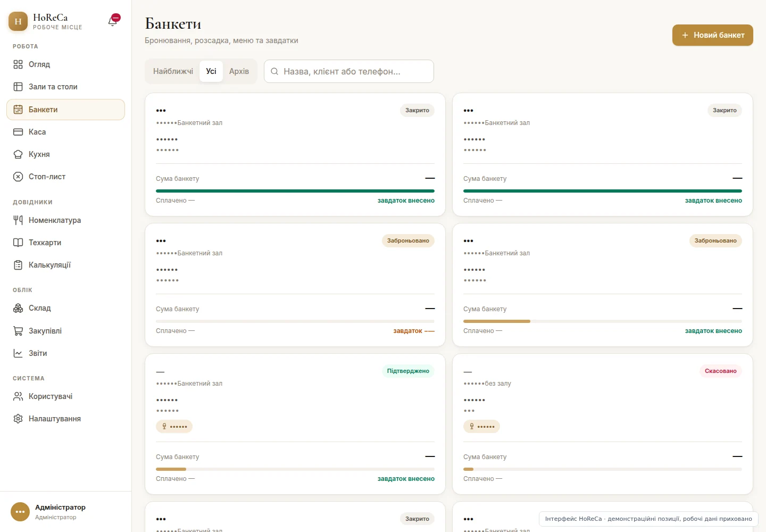The width and height of the screenshot is (766, 532).
Task: Click the Зали та столи table icon
Action: tap(18, 87)
